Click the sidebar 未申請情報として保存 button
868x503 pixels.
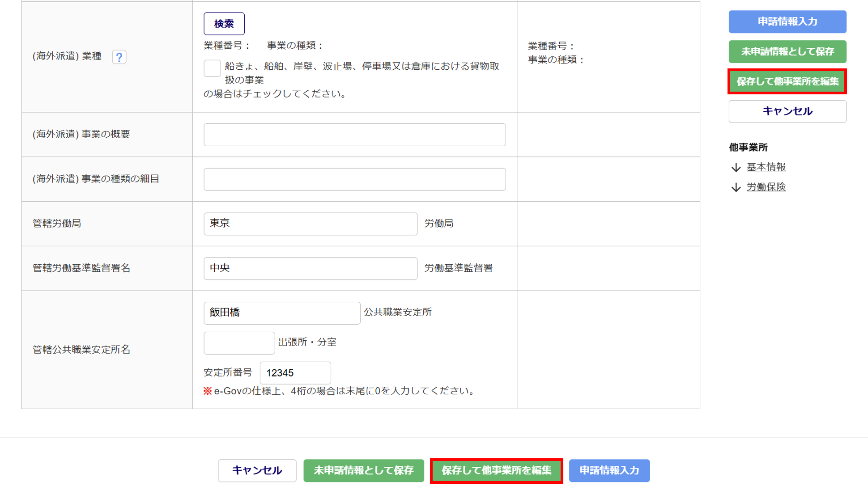click(x=787, y=51)
